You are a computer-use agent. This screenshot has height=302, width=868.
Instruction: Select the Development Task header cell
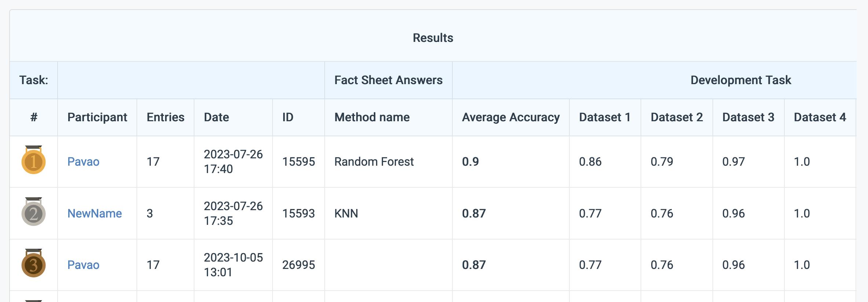[x=740, y=80]
